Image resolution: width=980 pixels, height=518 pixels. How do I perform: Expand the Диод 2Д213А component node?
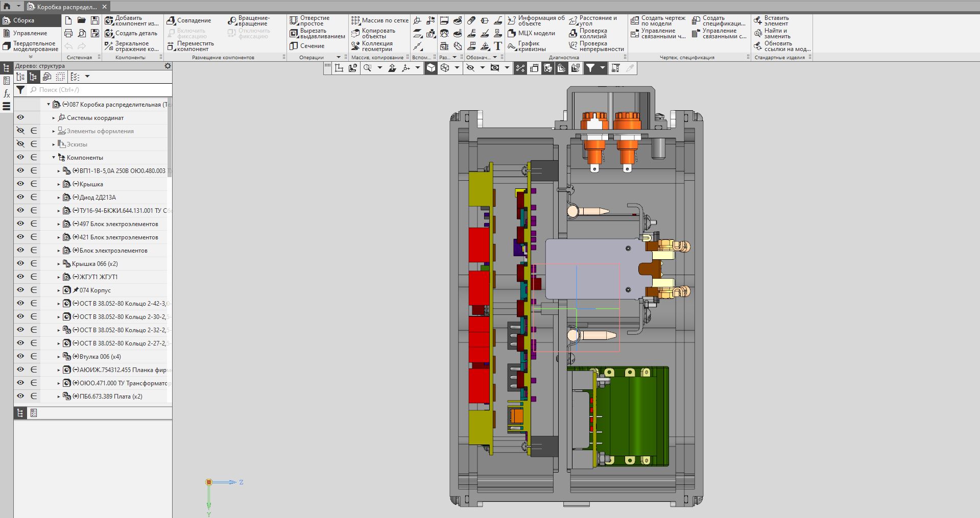click(x=59, y=198)
